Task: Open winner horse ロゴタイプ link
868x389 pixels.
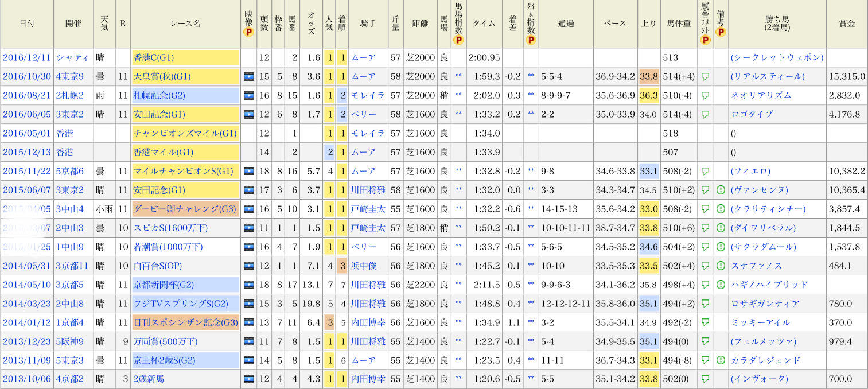Action: coord(752,114)
